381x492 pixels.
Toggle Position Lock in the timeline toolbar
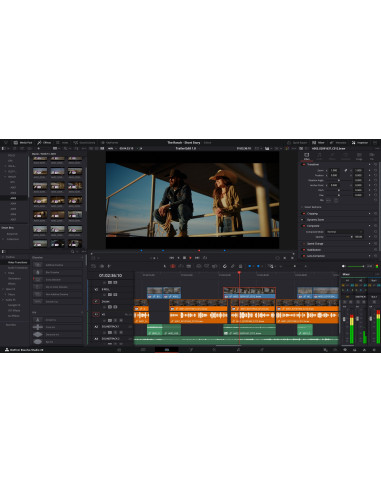[x=240, y=266]
